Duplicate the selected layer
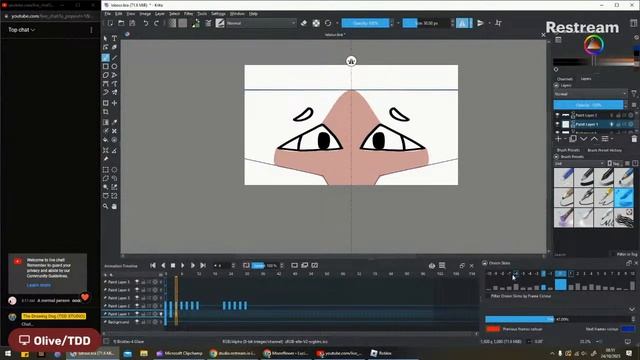Viewport: 640px width, 360px height. point(573,139)
